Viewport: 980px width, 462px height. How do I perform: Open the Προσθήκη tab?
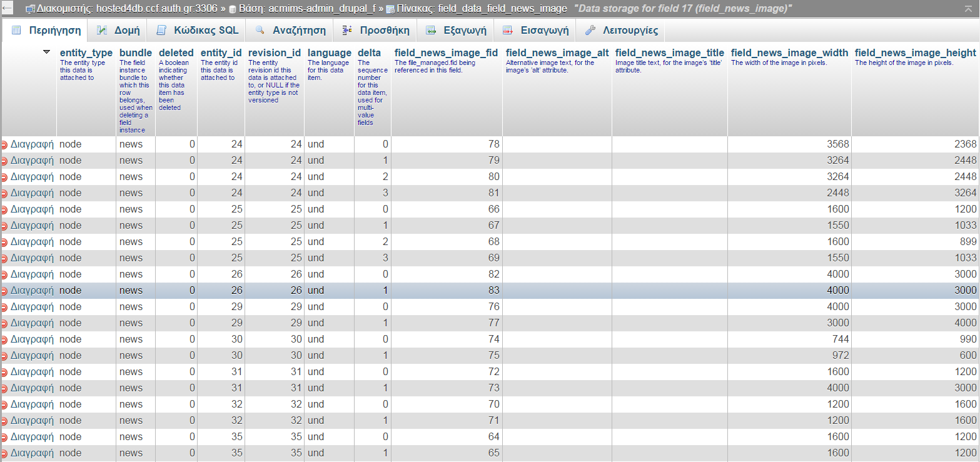375,30
